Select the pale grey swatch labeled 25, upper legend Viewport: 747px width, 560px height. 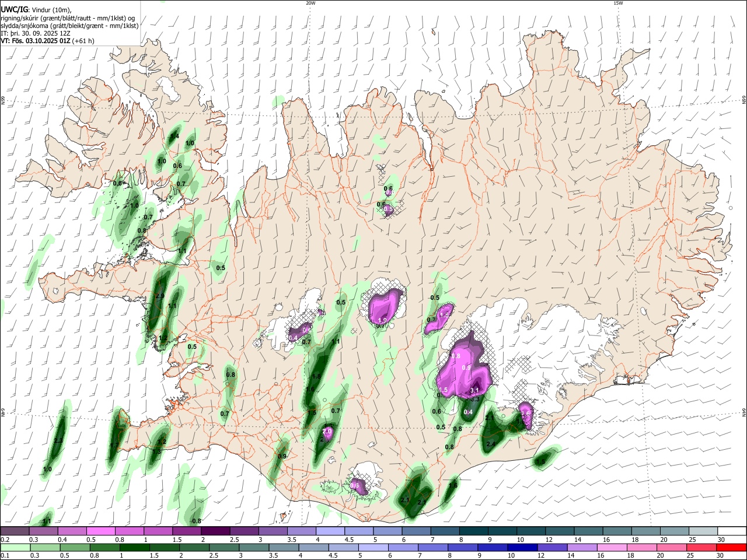[x=702, y=531]
